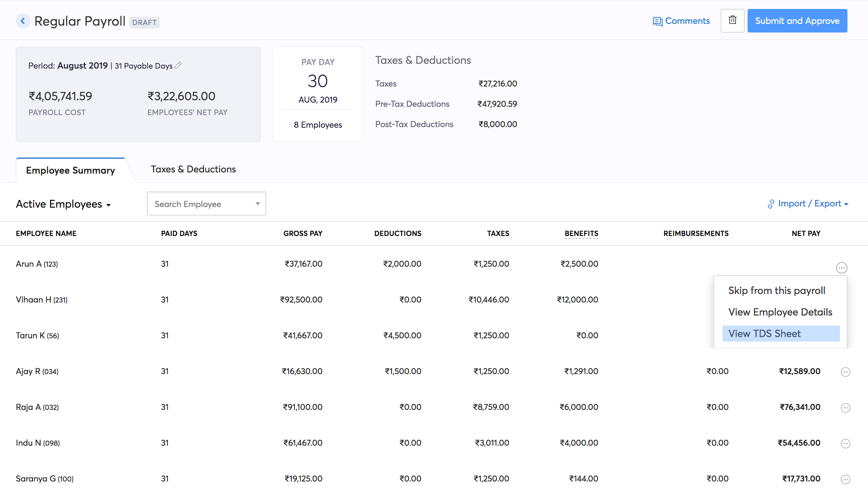Viewport: 868px width, 500px height.
Task: Click the open ellipsis icon beside Arun A
Action: point(841,268)
